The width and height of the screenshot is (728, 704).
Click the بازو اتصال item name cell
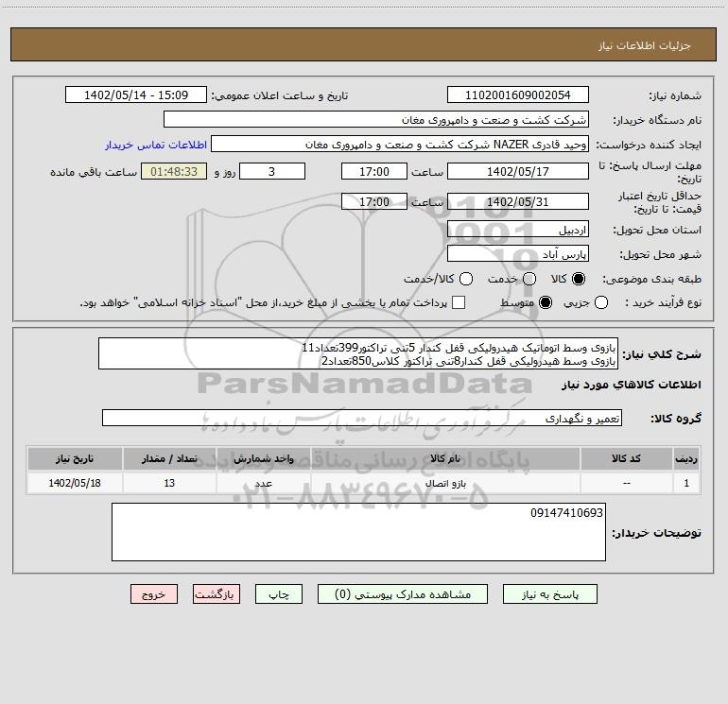click(445, 483)
